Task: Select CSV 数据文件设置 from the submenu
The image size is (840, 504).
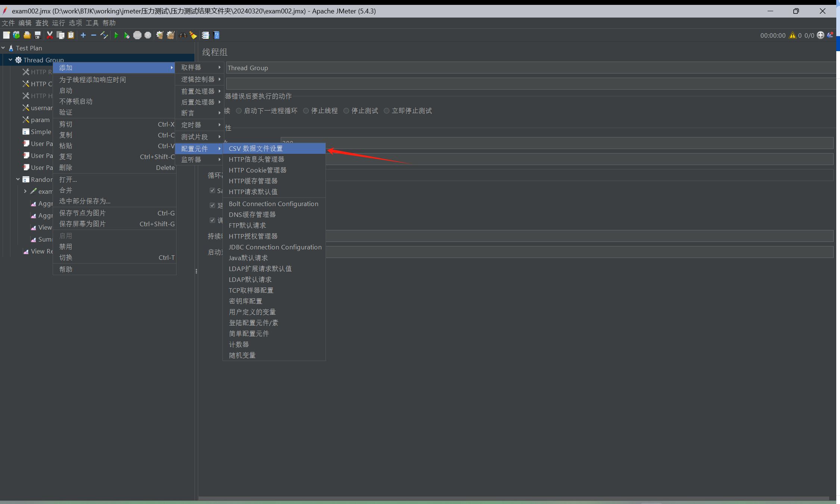Action: pyautogui.click(x=256, y=149)
